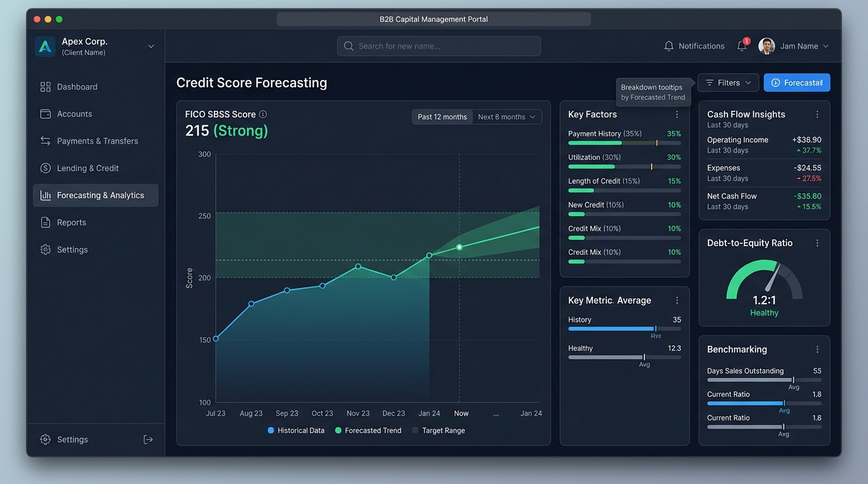Expand the Jam Name user menu
Viewport: 868px width, 484px height.
click(804, 46)
